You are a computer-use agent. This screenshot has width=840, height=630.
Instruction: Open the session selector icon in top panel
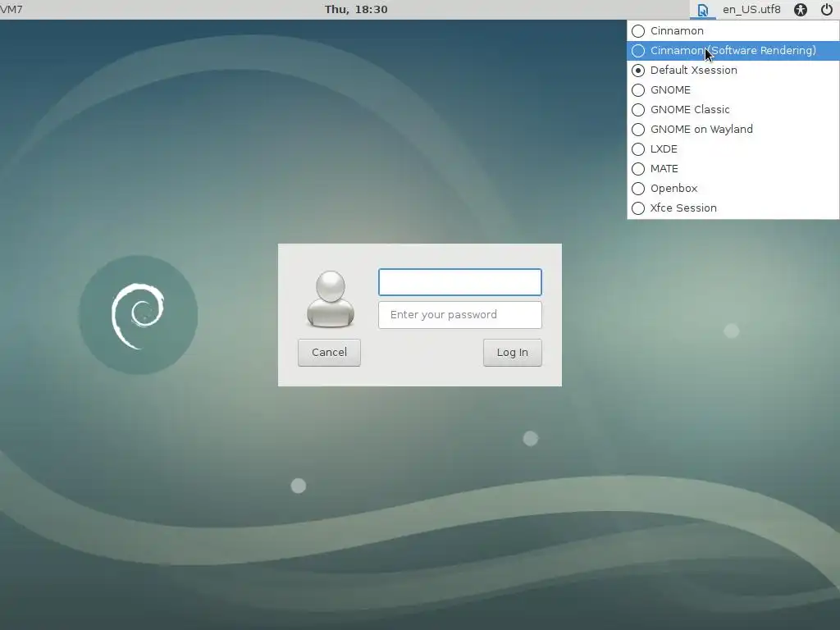pos(702,10)
